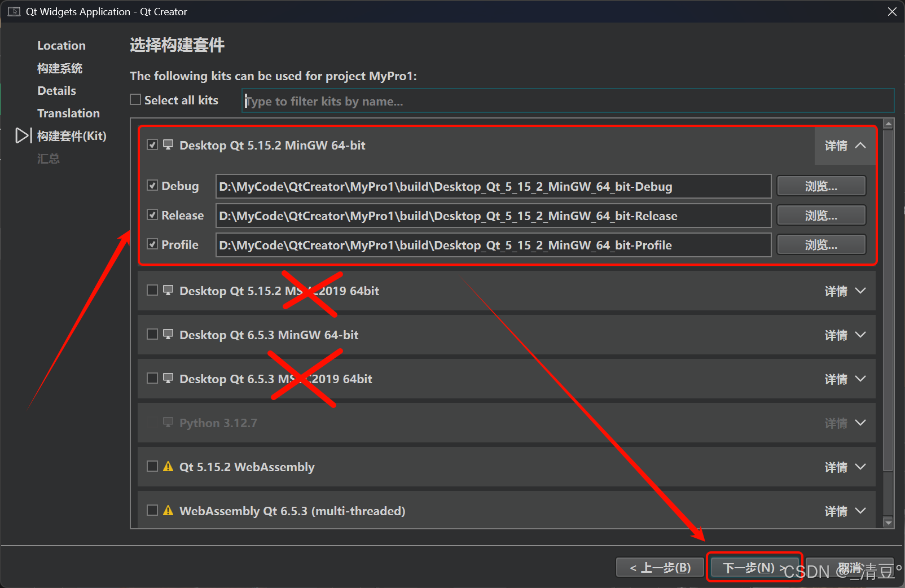Click the warning icon for Qt 5.15.2 WebAssembly
The height and width of the screenshot is (588, 905).
pyautogui.click(x=168, y=466)
